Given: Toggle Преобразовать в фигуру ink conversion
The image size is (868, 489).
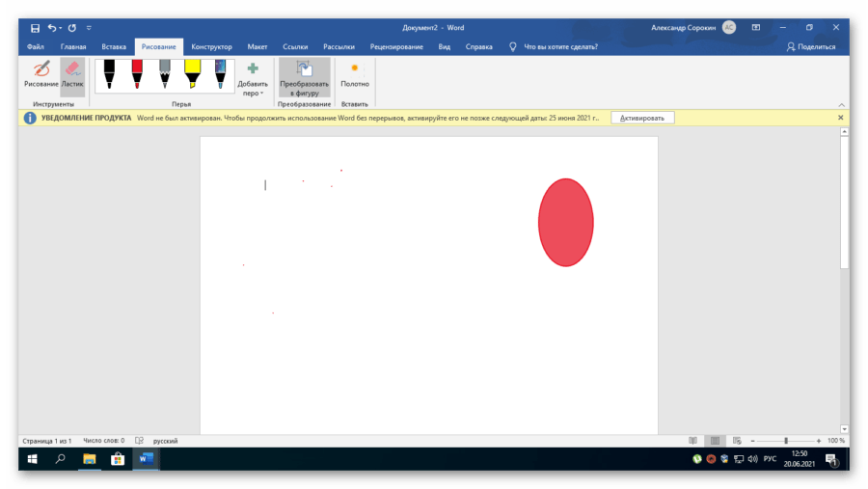Looking at the screenshot, I should (304, 77).
